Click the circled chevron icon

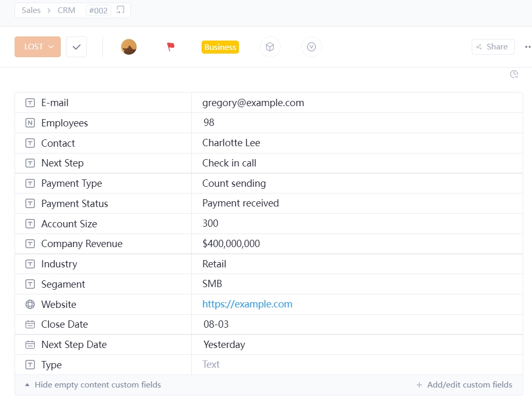311,47
